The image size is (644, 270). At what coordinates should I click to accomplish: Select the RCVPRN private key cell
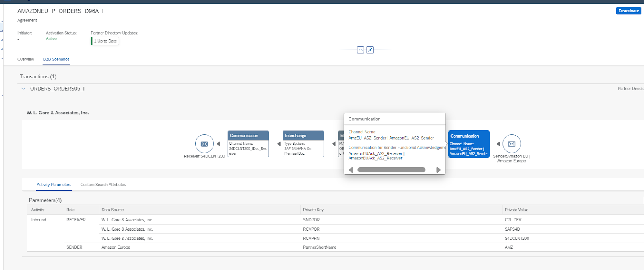311,238
